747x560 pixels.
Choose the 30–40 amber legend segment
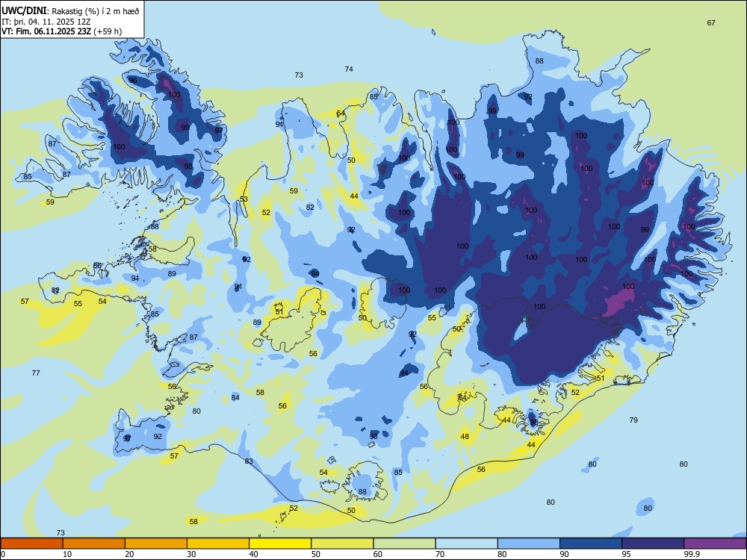(x=218, y=544)
